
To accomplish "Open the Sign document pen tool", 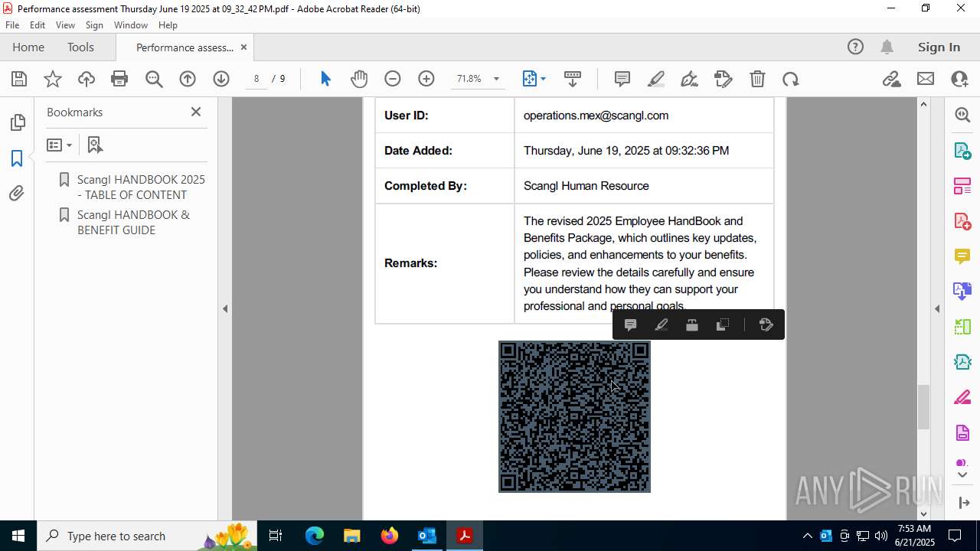I will [x=689, y=79].
